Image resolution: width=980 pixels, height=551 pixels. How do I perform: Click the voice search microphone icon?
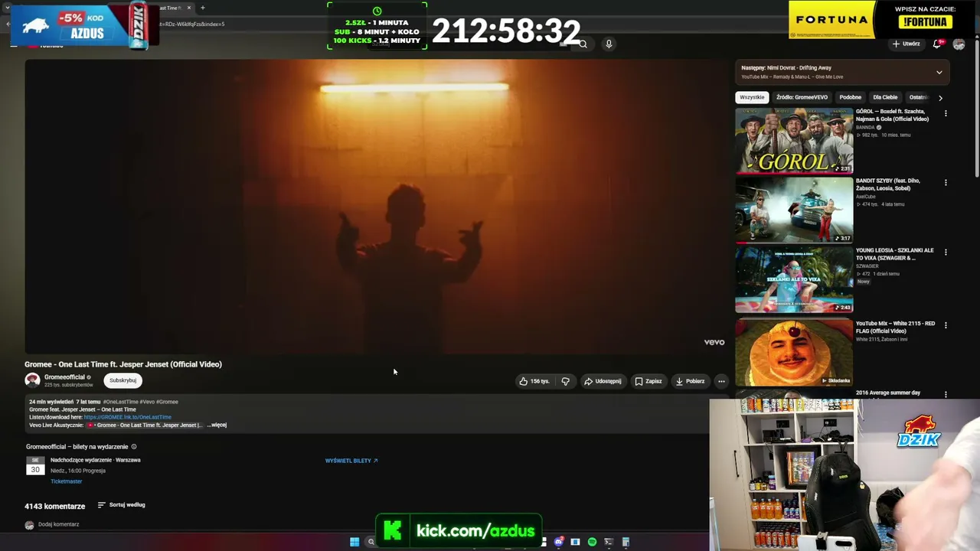tap(609, 44)
